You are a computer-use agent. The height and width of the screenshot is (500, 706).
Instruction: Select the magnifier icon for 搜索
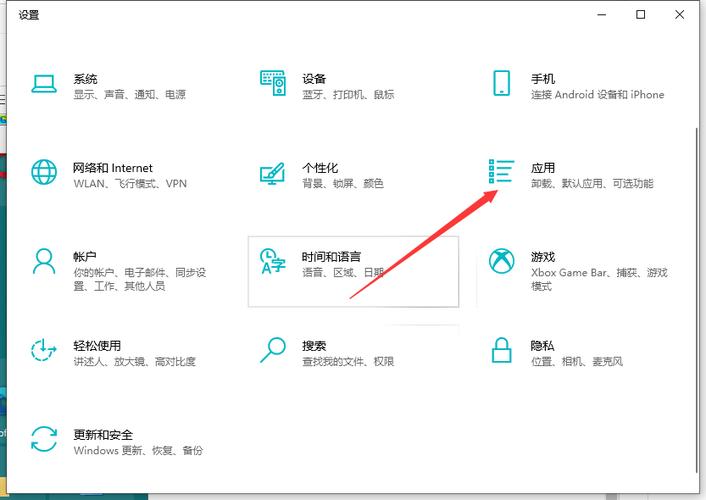click(x=272, y=350)
